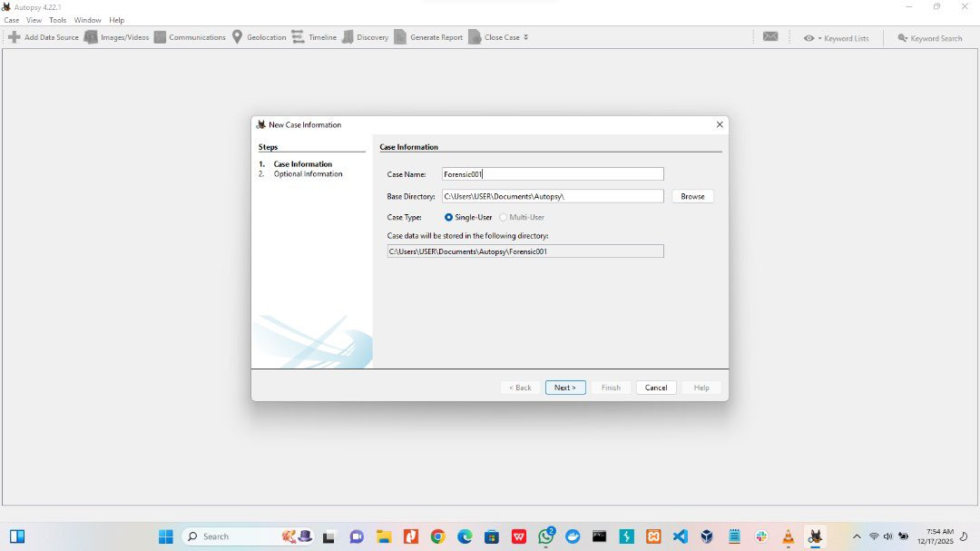Open the Timeline tool
This screenshot has width=980, height=551.
[x=314, y=37]
